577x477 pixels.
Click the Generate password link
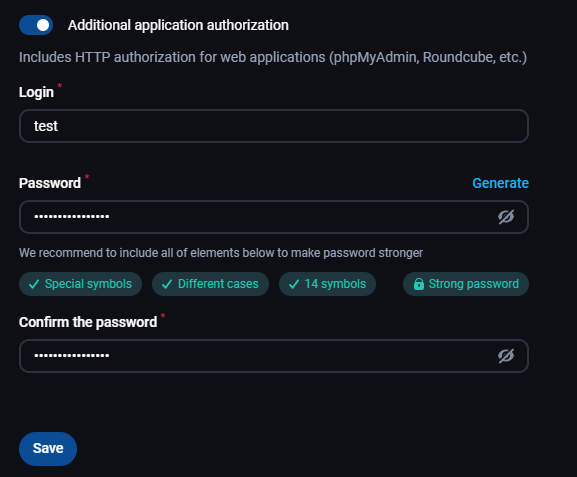(500, 183)
